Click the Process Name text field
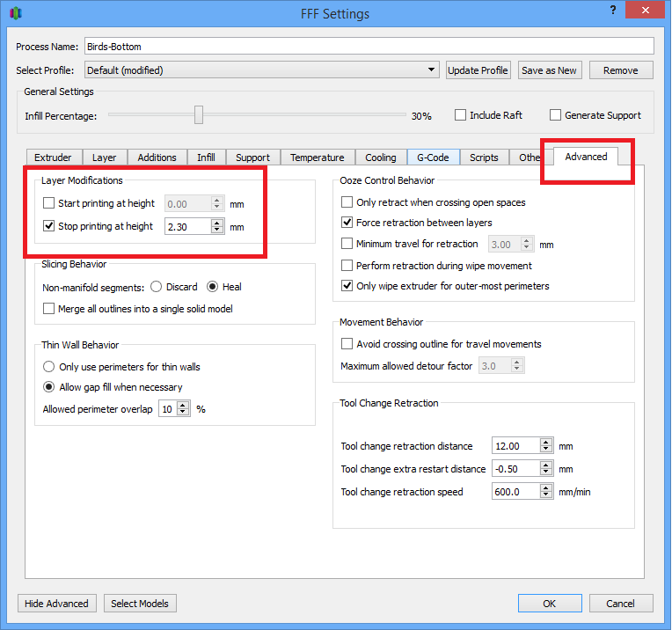Viewport: 672px width, 630px height. pos(369,47)
